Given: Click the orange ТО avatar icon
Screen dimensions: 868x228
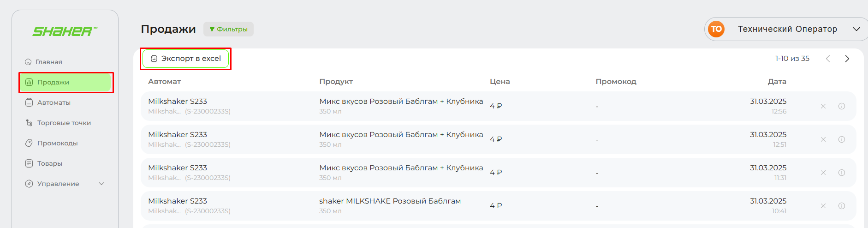Looking at the screenshot, I should 716,29.
